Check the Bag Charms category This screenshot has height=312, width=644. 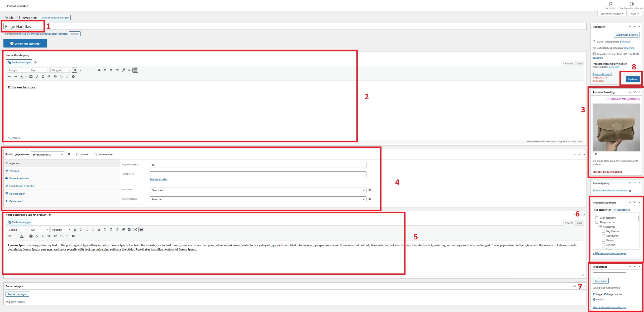pos(603,231)
